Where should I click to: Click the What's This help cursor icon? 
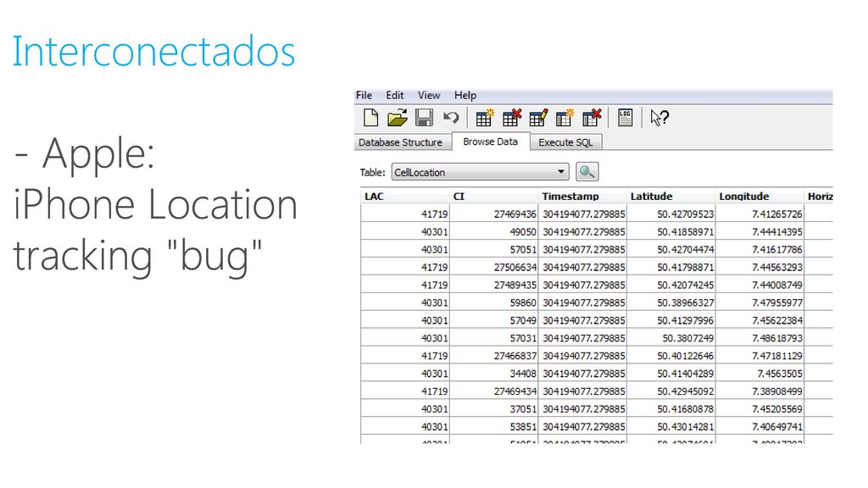[659, 118]
